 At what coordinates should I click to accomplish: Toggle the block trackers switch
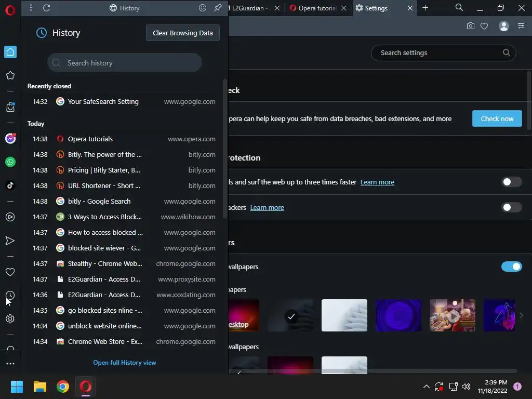click(x=511, y=207)
